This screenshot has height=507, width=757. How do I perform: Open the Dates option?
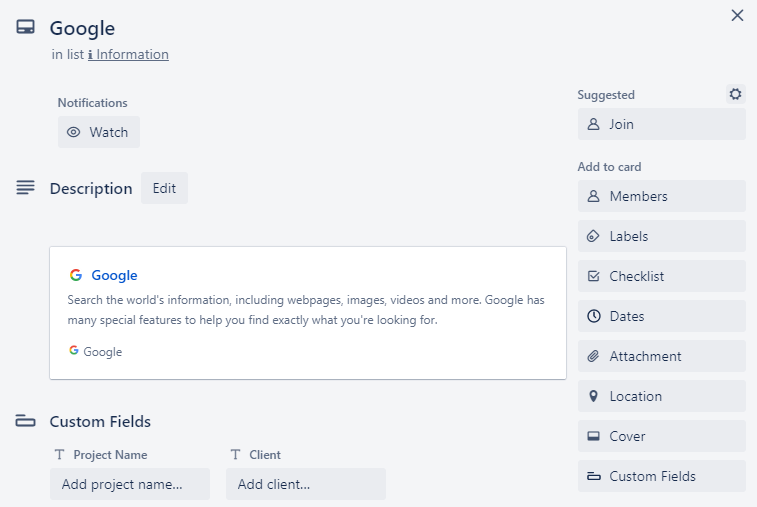661,316
